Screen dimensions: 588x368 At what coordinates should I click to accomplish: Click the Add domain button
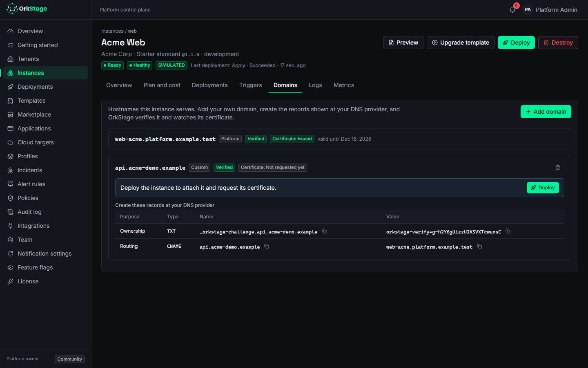point(546,112)
